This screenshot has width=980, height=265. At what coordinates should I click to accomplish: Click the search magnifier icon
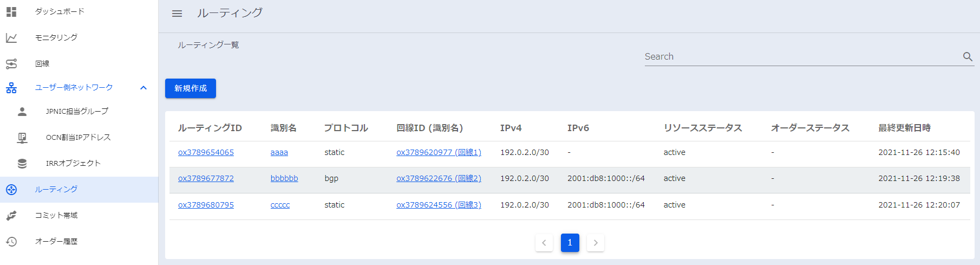(x=968, y=56)
